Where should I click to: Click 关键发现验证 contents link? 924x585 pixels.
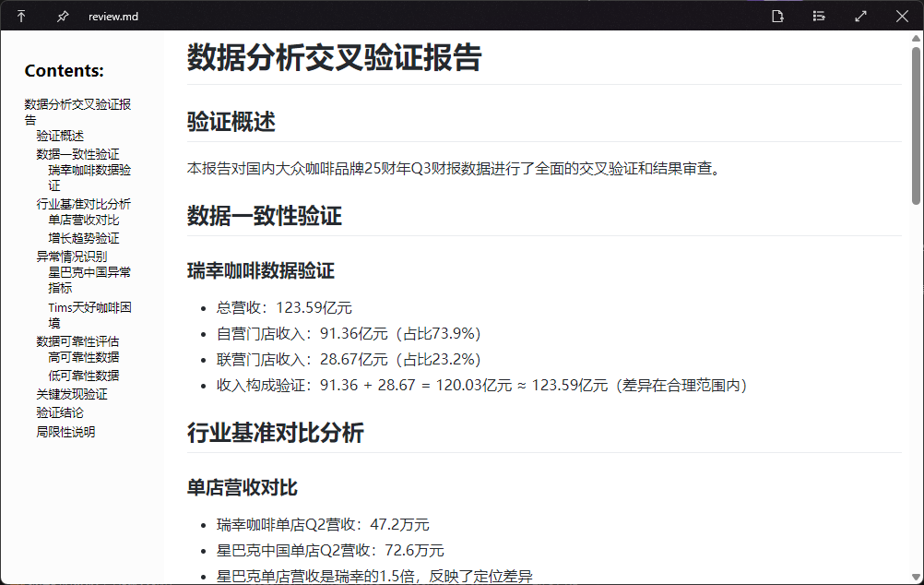click(72, 394)
